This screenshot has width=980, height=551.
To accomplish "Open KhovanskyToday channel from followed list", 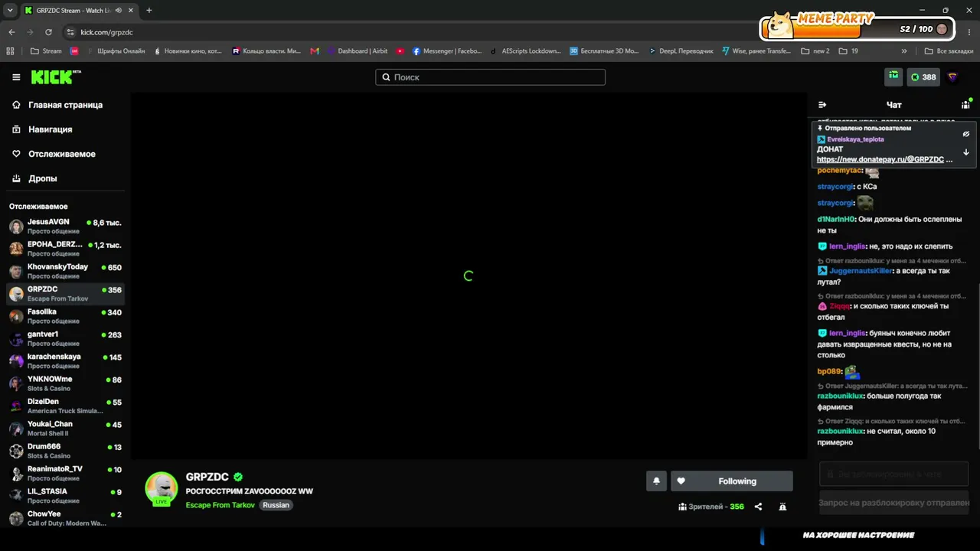I will [65, 271].
